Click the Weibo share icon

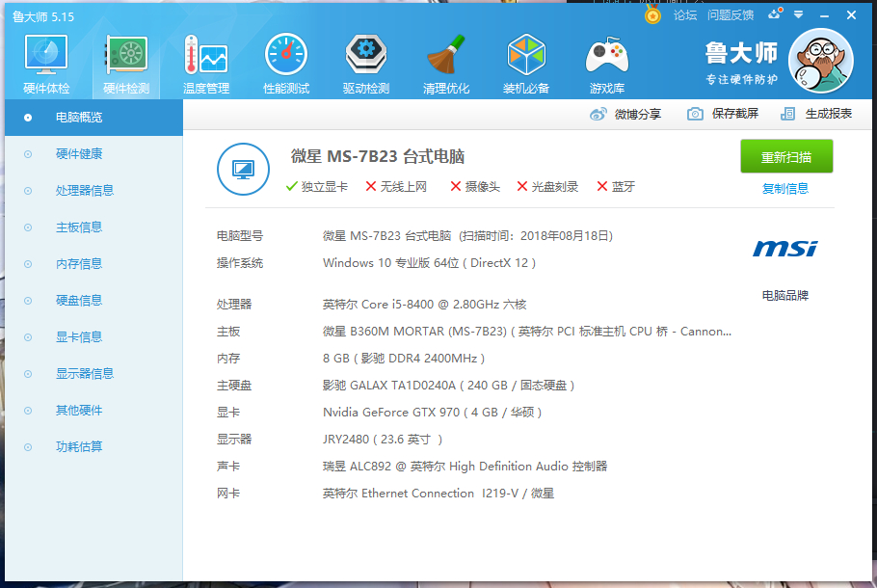pyautogui.click(x=598, y=114)
